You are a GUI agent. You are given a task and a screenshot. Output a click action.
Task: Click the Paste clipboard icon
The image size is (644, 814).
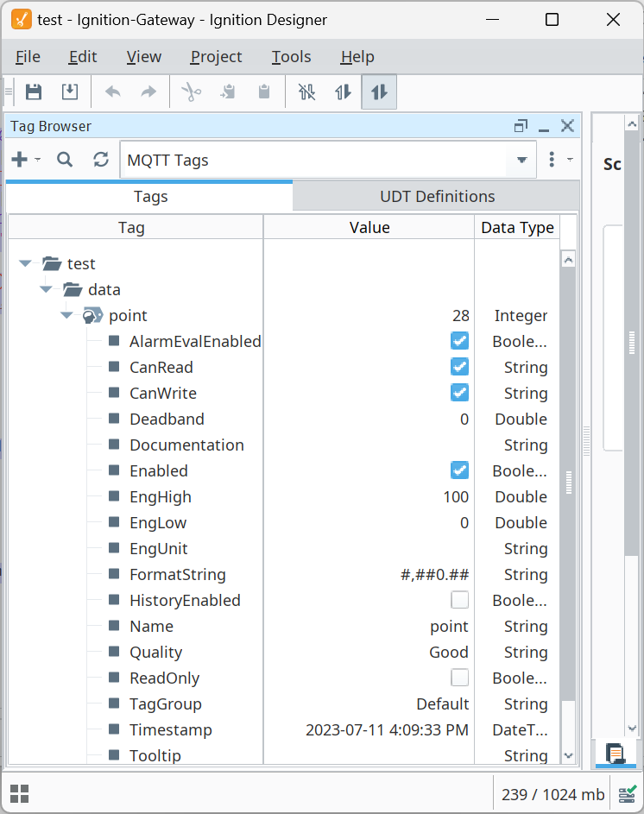pyautogui.click(x=264, y=91)
